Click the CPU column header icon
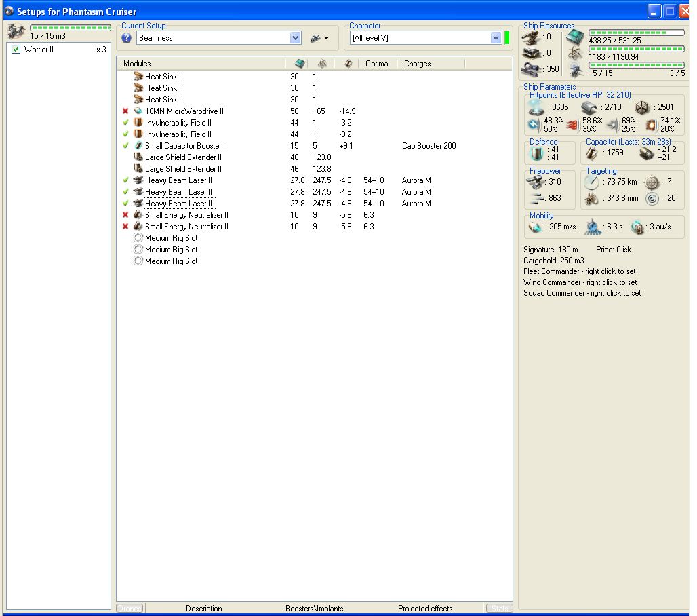697x616 pixels. coord(300,64)
